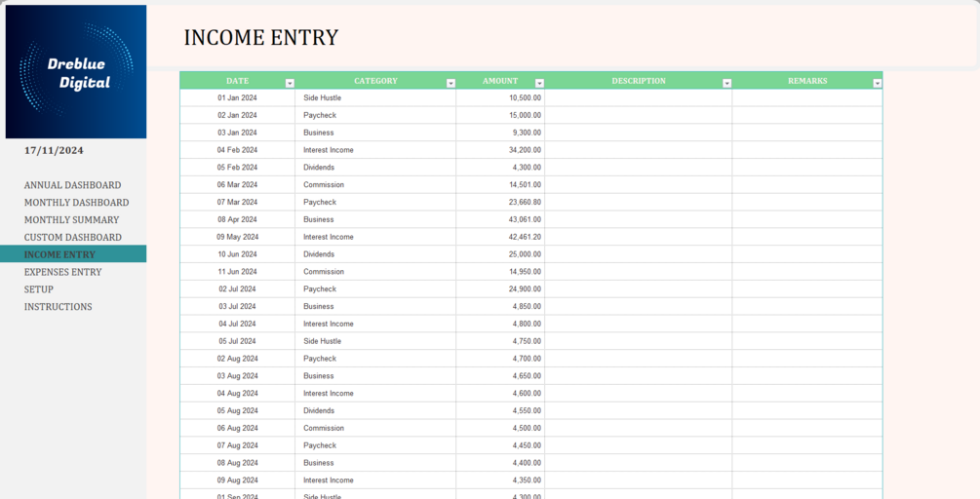
Task: Open the EXPENSES ENTRY page
Action: coord(62,272)
